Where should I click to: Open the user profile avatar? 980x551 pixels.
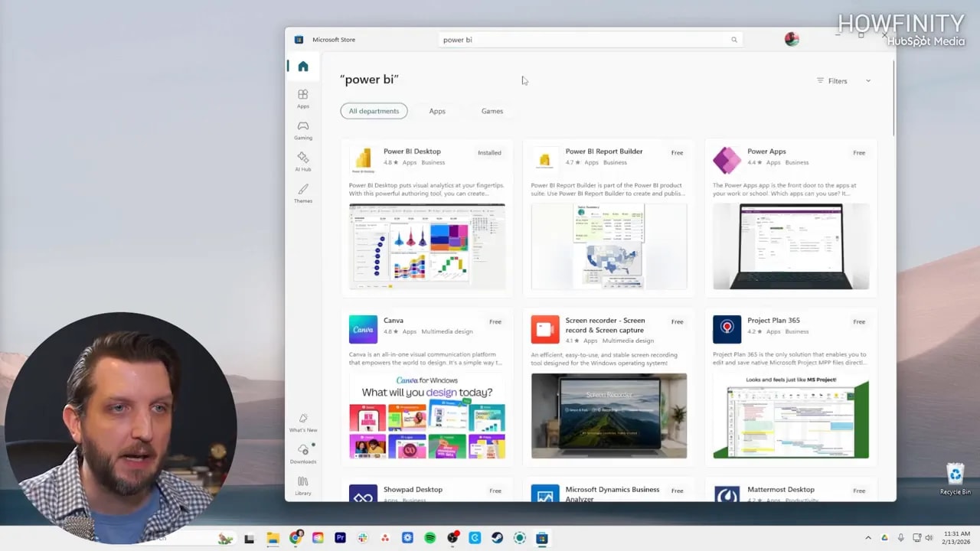pos(792,39)
